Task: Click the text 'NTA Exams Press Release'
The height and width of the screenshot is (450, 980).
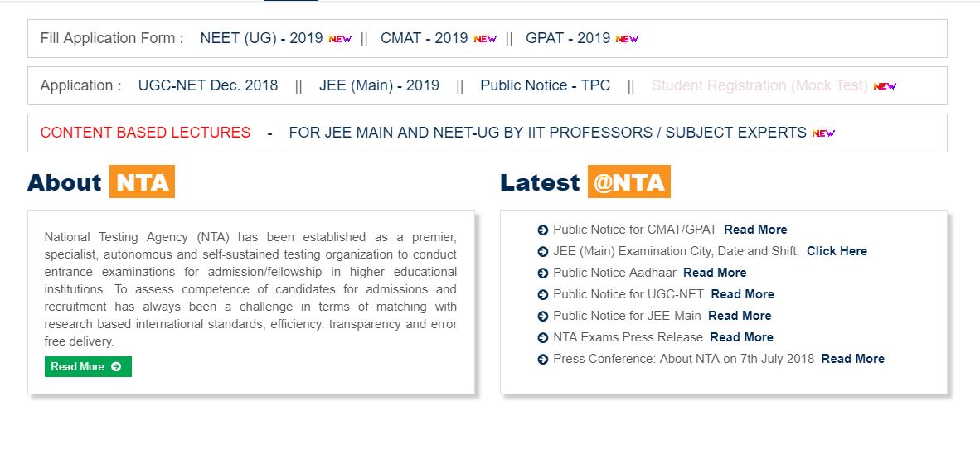Action: (628, 337)
